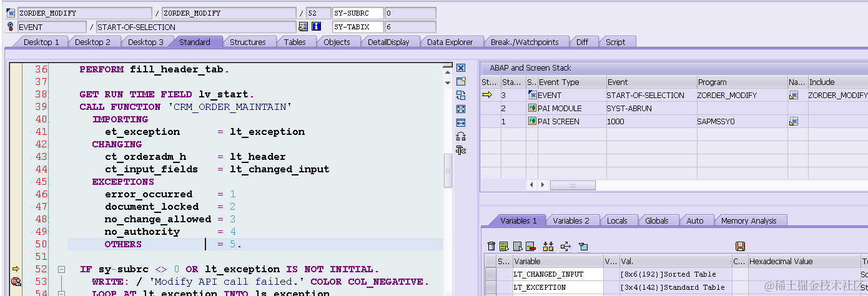Click the row selector beside LT_CHANGED_INPUT

[491, 274]
